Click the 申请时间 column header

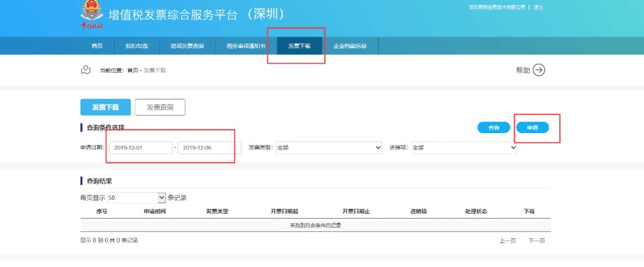155,212
